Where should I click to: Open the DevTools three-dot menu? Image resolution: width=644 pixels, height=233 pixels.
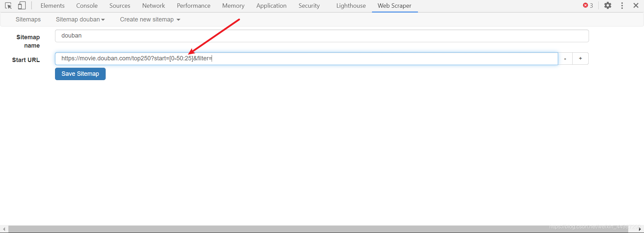coord(622,6)
